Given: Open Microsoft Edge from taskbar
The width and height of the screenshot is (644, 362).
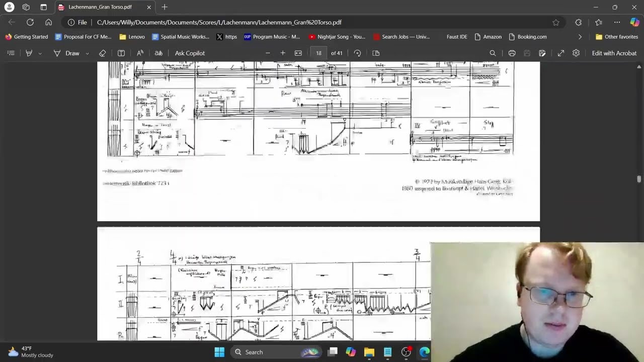Looking at the screenshot, I should click(424, 352).
